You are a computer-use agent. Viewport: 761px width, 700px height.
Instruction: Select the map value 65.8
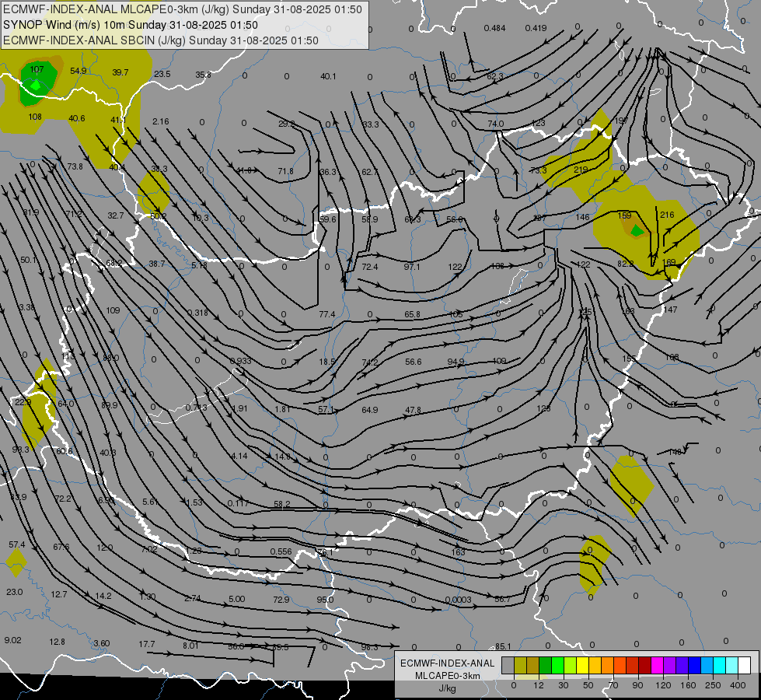(412, 314)
